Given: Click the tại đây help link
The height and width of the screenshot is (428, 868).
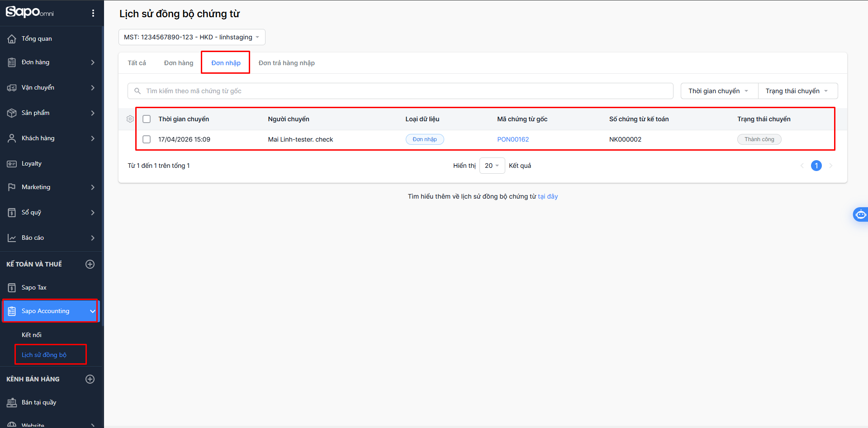Looking at the screenshot, I should [548, 196].
